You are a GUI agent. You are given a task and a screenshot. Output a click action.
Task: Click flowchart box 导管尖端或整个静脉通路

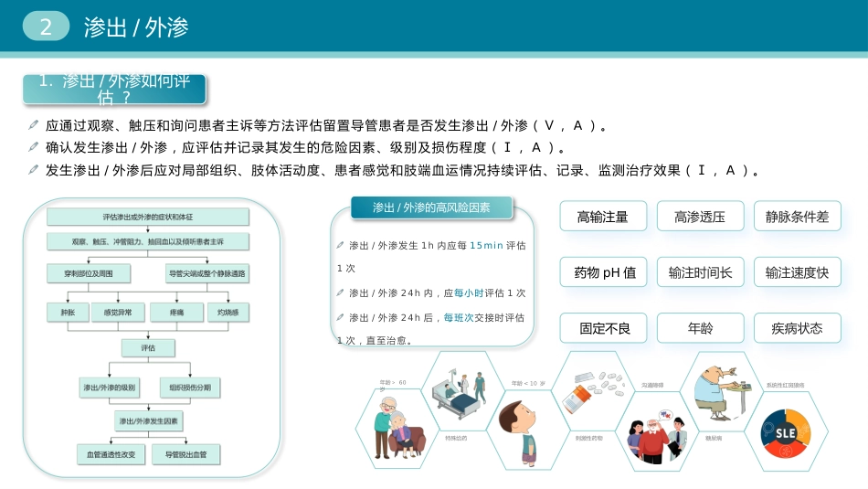point(207,273)
